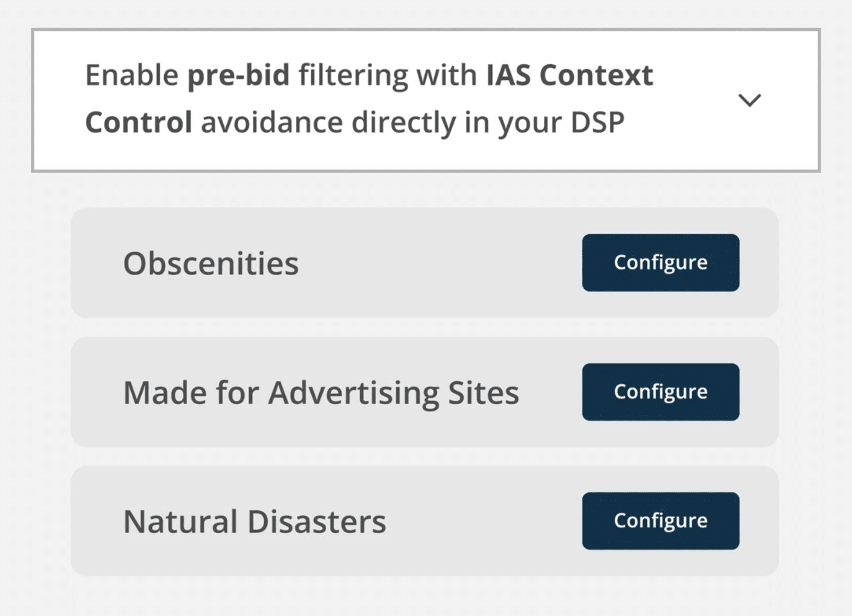Click the bold IAS Context text
This screenshot has height=616, width=852.
(569, 75)
